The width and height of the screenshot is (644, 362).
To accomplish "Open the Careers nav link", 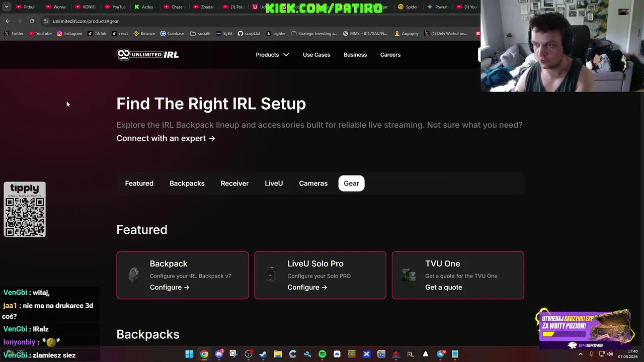I will [390, 55].
